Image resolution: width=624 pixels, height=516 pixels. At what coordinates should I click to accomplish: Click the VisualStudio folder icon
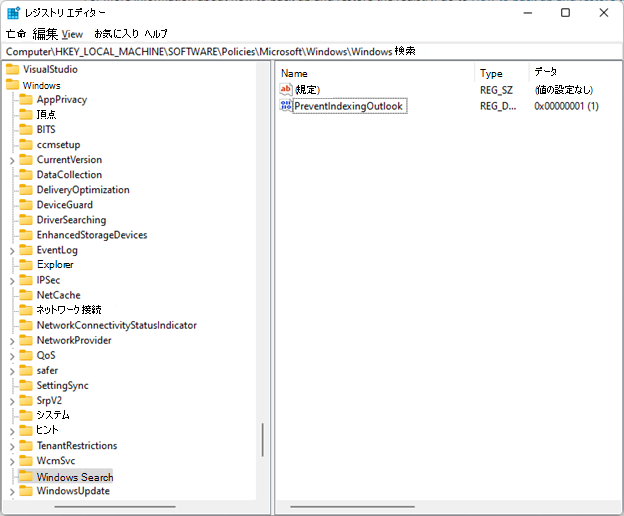click(x=12, y=69)
